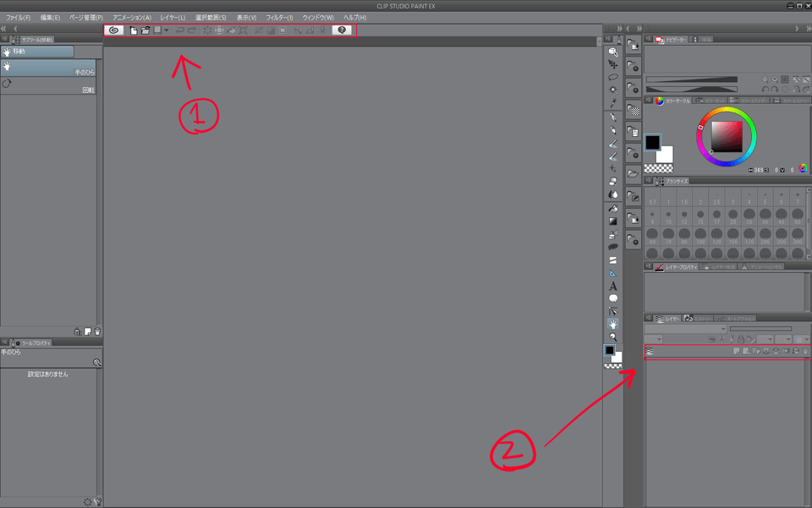Toggle layer lock in the Layers palette
This screenshot has height=508, width=812.
click(740, 339)
